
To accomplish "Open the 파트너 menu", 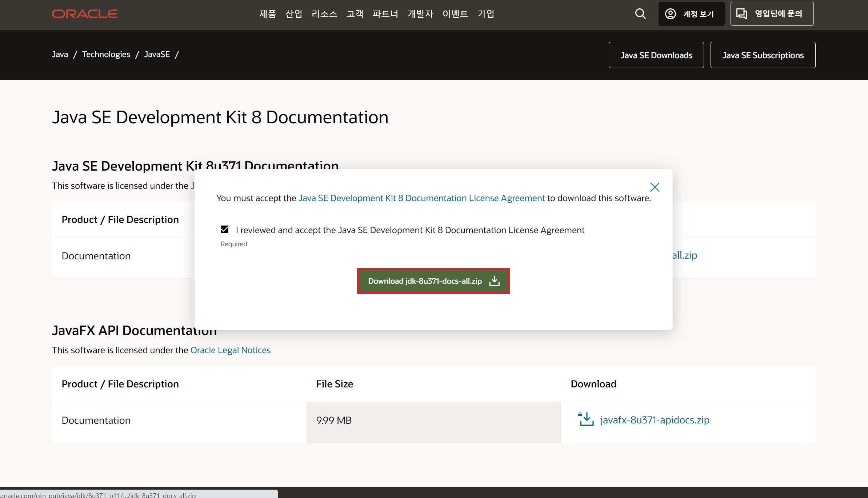I will point(385,14).
